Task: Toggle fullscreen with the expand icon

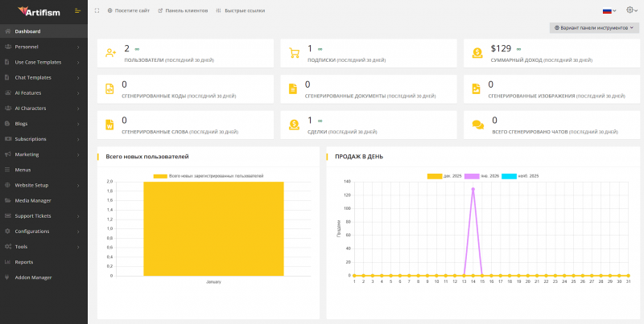Action: point(97,10)
